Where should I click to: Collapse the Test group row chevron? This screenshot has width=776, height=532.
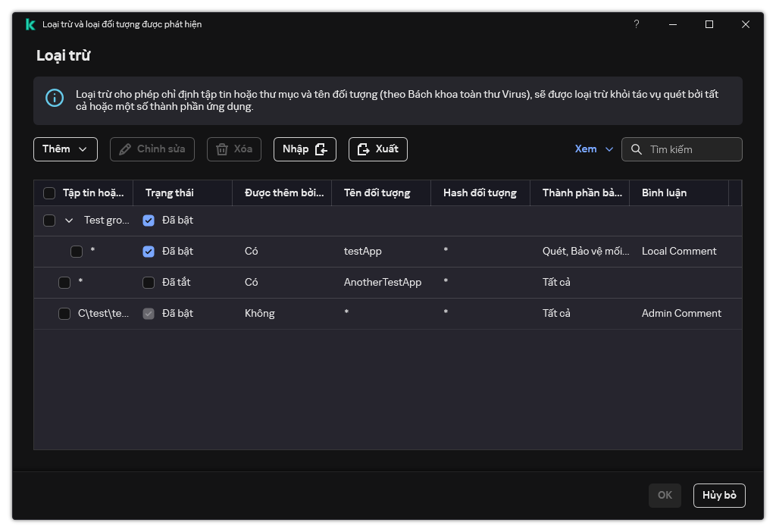(69, 221)
